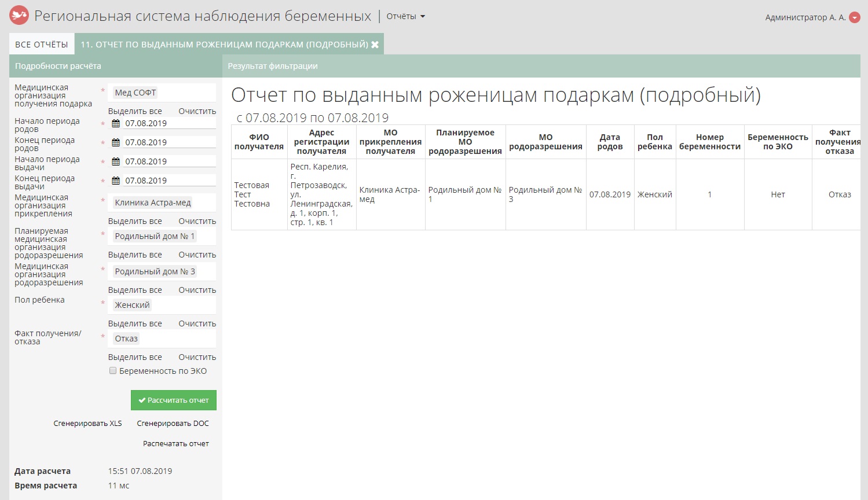Open the Администратор user menu arrow

pos(855,18)
